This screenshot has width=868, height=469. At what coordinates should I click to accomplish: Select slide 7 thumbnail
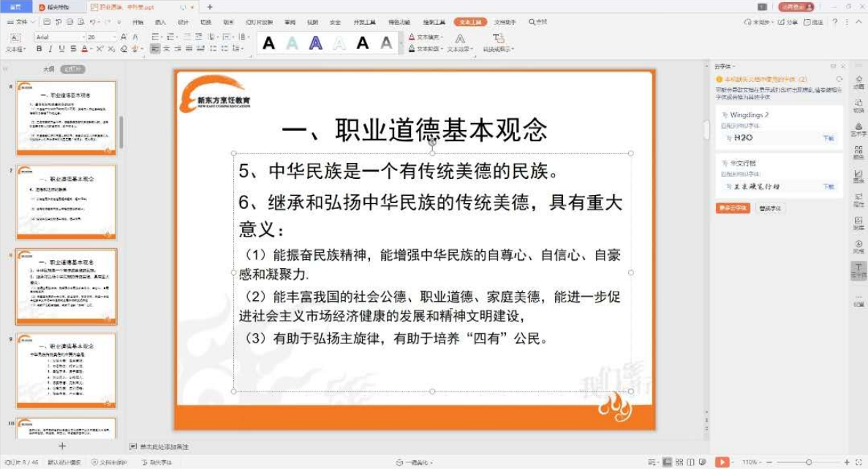67,202
